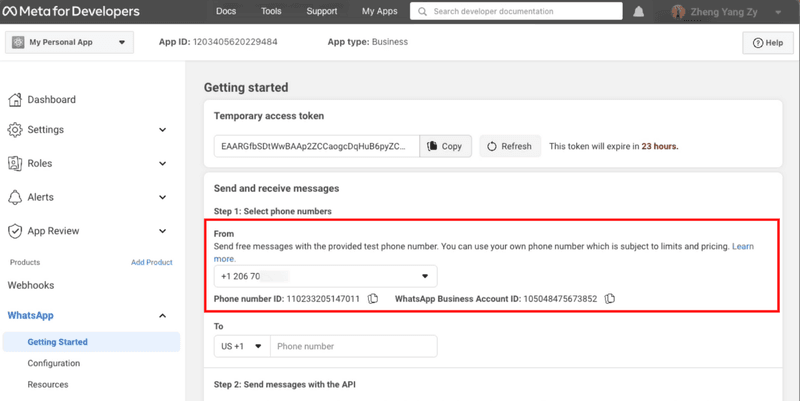Open the Docs menu
Image resolution: width=800 pixels, height=401 pixels.
[x=226, y=11]
